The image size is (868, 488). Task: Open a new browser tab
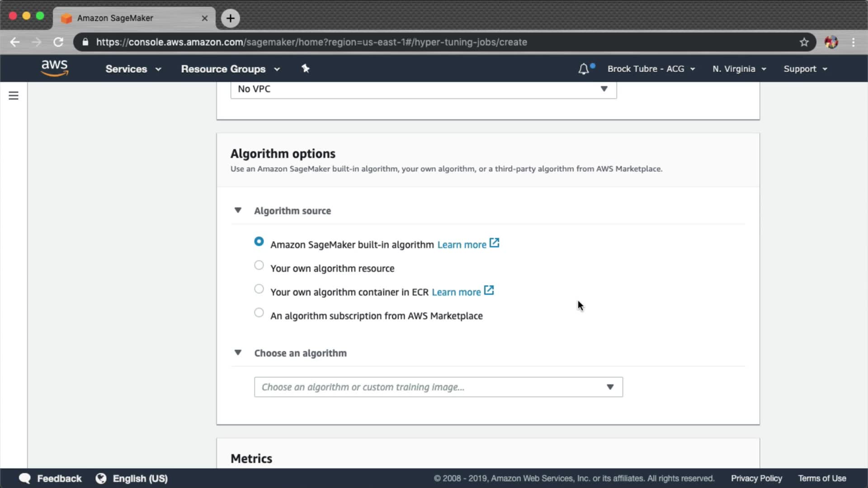pyautogui.click(x=231, y=18)
